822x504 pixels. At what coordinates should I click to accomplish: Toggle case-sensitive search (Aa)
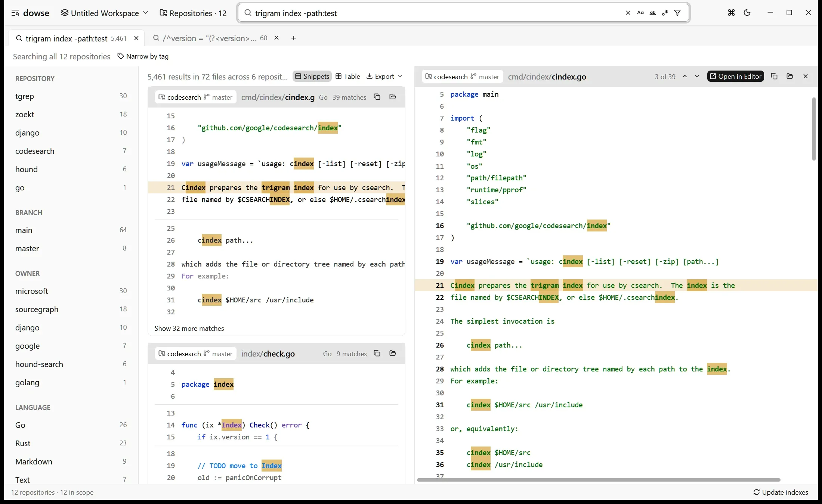tap(640, 13)
